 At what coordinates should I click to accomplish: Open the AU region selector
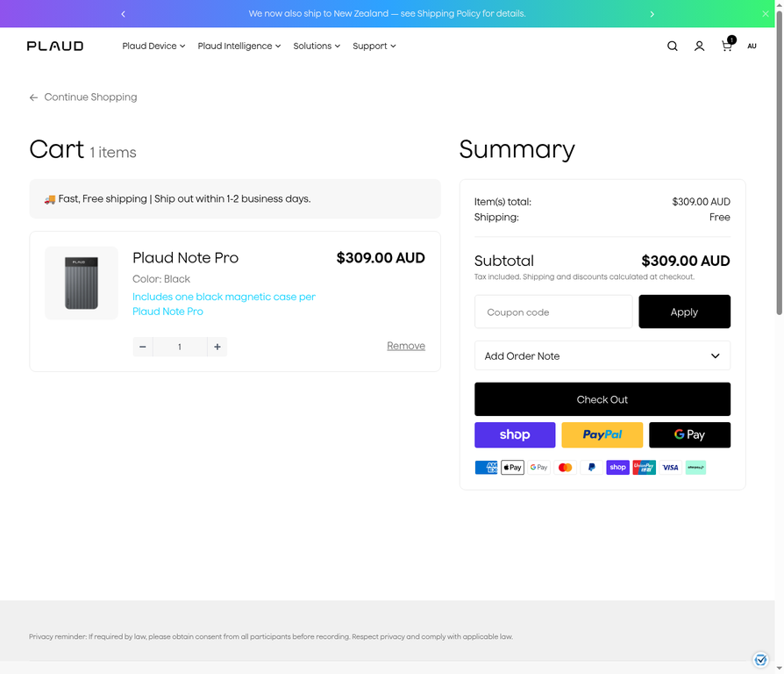(x=752, y=46)
